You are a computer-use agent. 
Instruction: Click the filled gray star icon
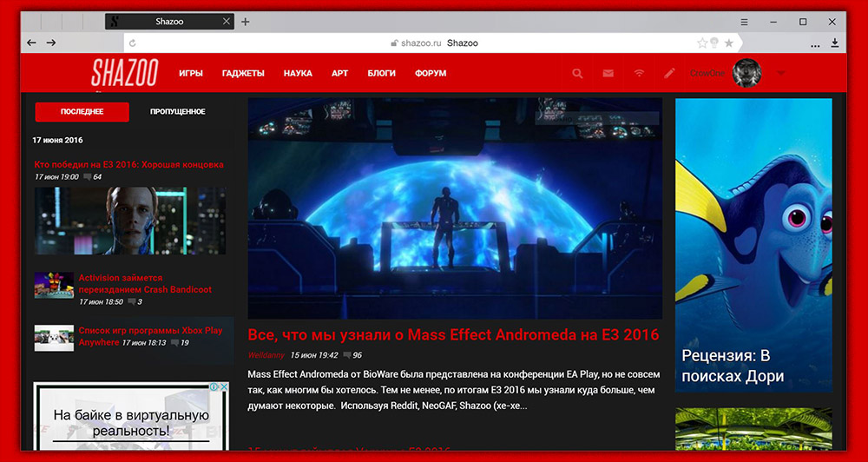click(x=729, y=43)
